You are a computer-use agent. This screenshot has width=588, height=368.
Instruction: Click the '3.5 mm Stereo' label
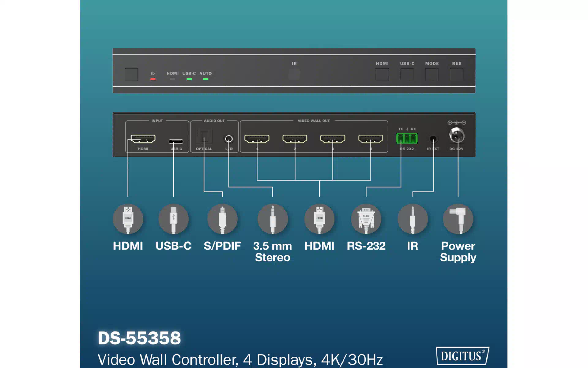tap(273, 251)
